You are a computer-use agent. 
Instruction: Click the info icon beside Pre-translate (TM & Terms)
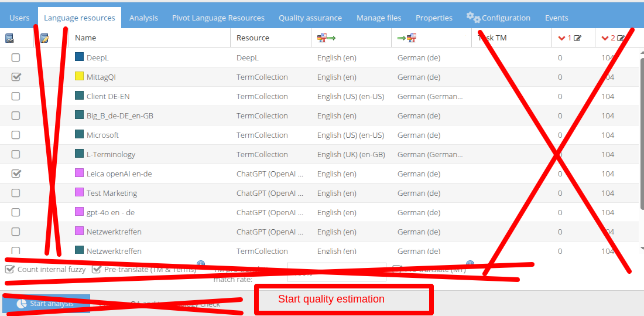[201, 264]
